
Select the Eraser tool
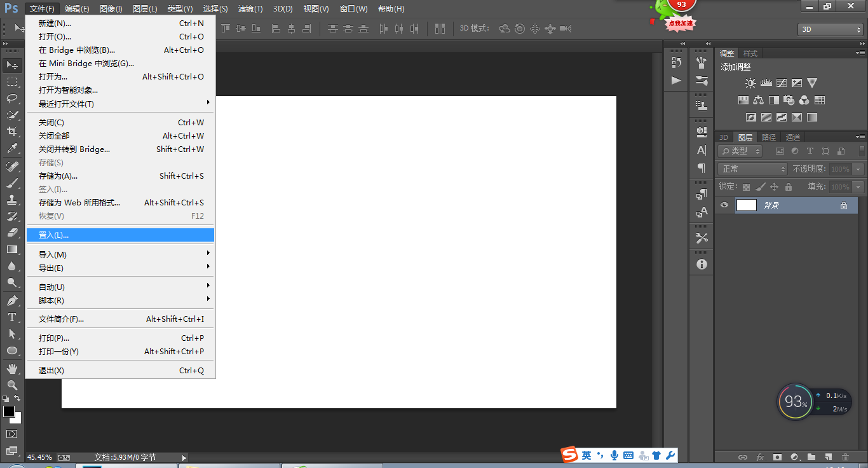12,233
